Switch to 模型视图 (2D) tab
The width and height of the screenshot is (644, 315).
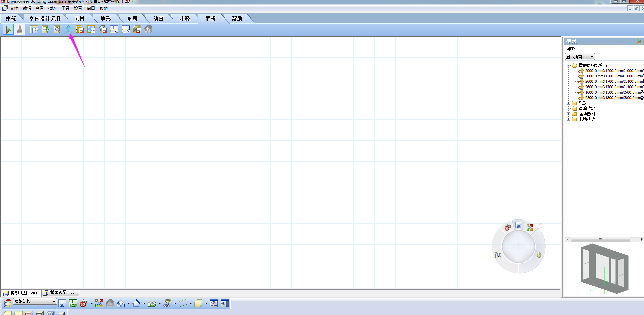(21, 293)
